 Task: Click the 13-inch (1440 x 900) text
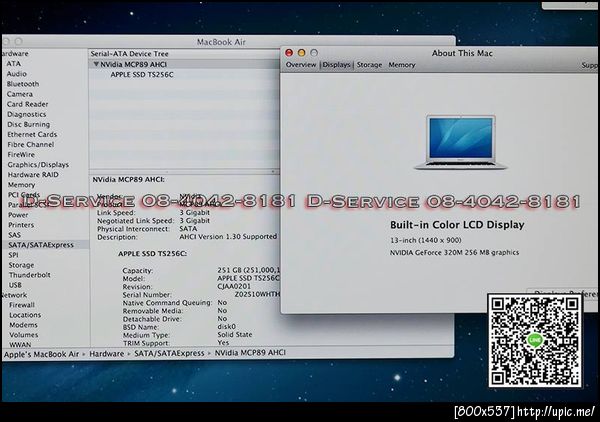tap(426, 240)
